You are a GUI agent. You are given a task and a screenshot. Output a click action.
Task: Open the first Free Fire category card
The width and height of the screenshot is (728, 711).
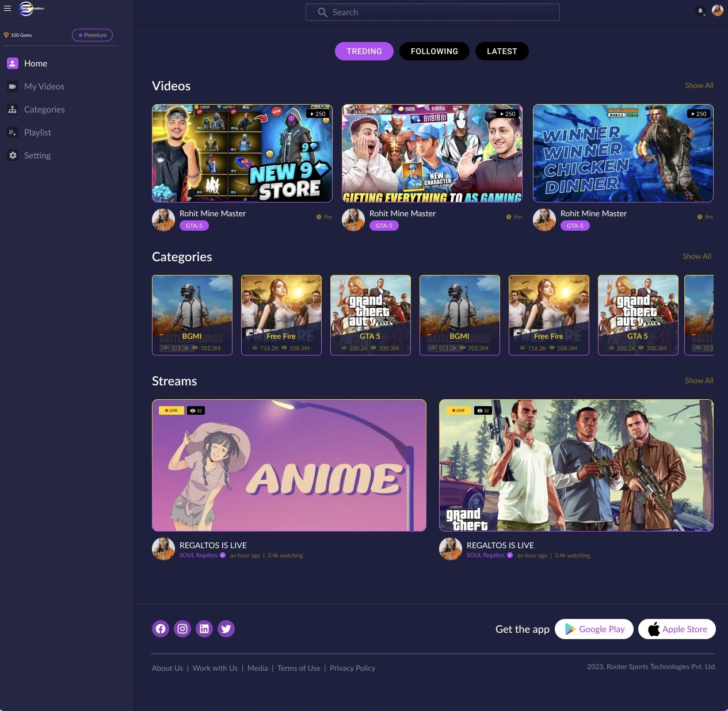click(x=281, y=315)
